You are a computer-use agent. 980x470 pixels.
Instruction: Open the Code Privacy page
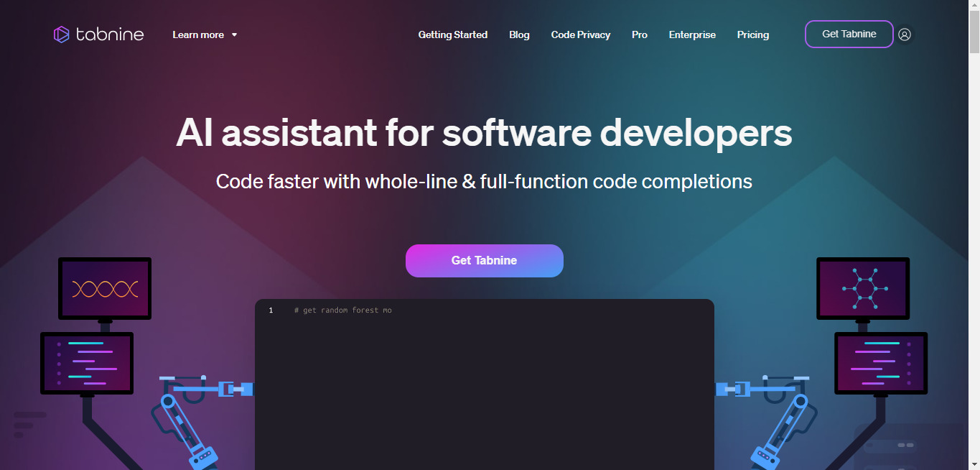click(x=581, y=34)
